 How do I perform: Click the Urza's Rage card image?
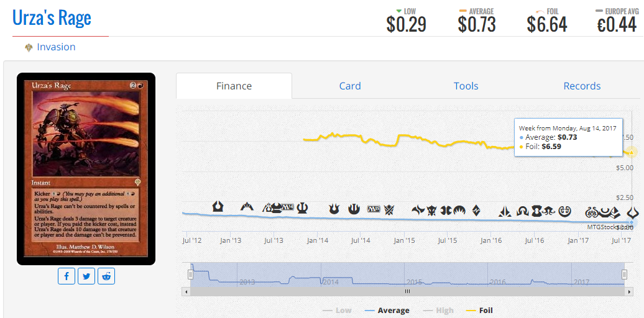[86, 169]
